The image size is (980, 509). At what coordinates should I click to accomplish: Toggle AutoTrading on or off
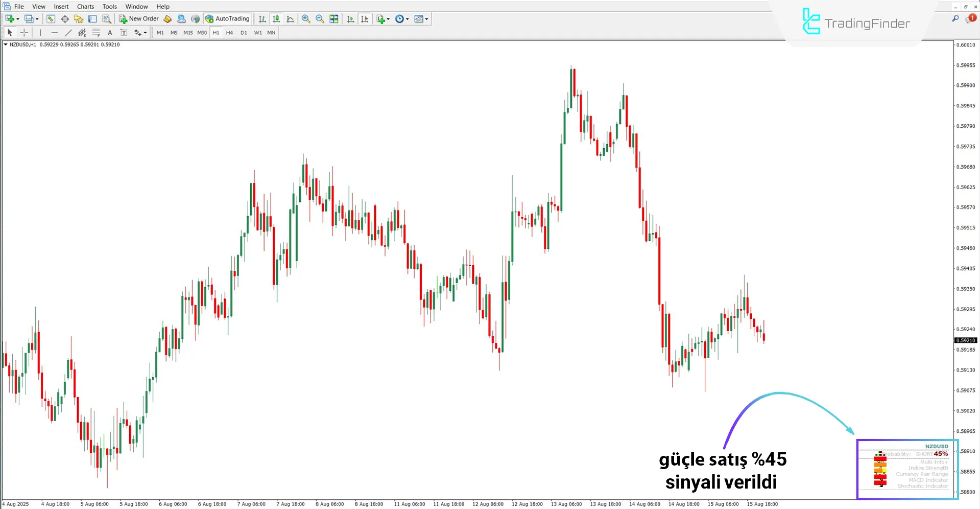(227, 19)
